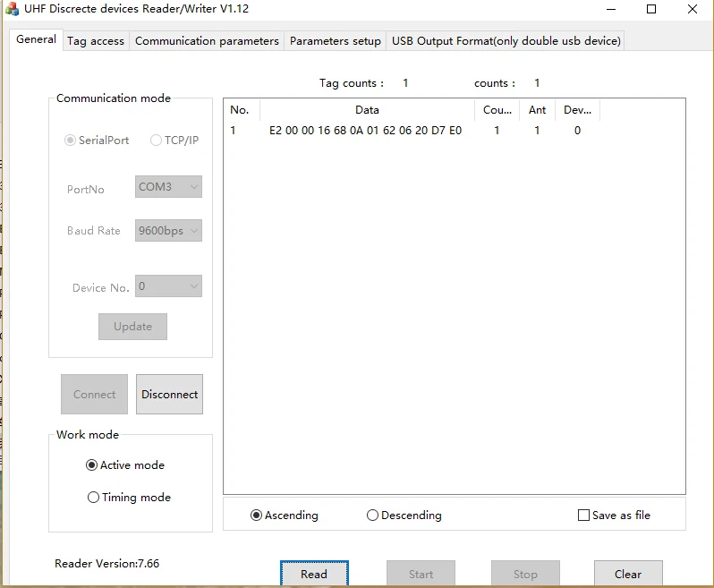Click the Ant column header
The image size is (714, 588).
pos(538,110)
